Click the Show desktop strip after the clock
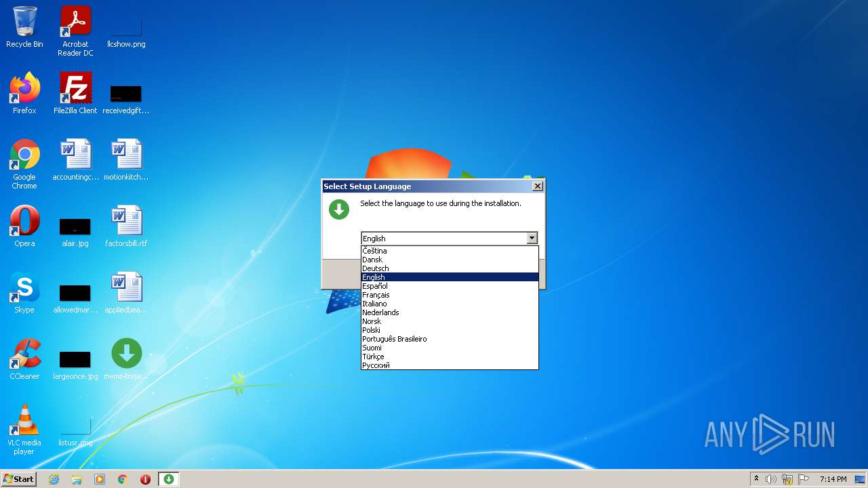Image resolution: width=868 pixels, height=488 pixels. click(x=861, y=479)
